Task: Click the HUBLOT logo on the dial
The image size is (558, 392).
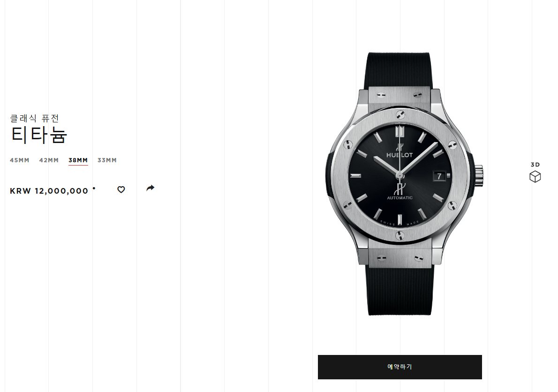Action: (400, 155)
